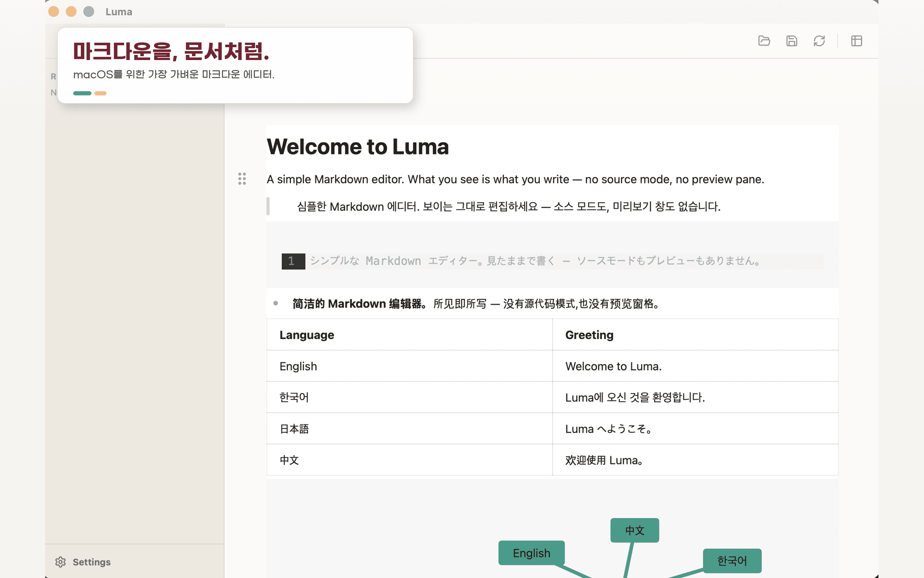Click the Luma window title
The width and height of the screenshot is (924, 578).
click(x=119, y=12)
